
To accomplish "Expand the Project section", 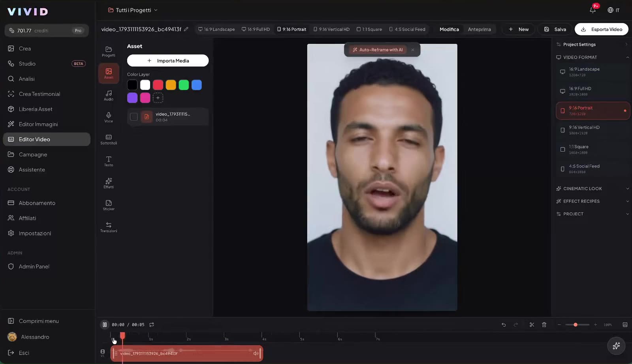I will pyautogui.click(x=592, y=214).
